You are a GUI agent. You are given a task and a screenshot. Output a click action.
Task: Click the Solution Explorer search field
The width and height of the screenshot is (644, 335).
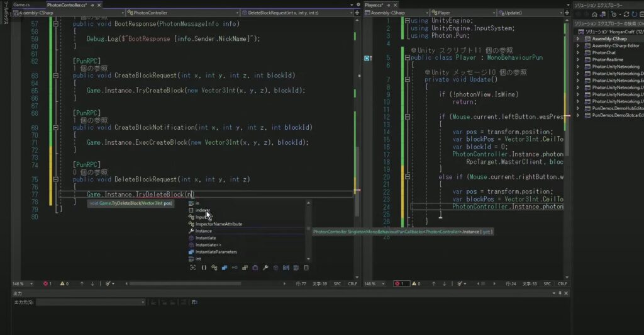[x=609, y=24]
